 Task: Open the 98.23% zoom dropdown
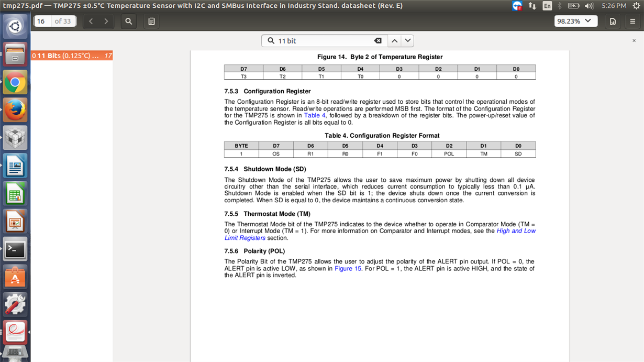pyautogui.click(x=576, y=21)
